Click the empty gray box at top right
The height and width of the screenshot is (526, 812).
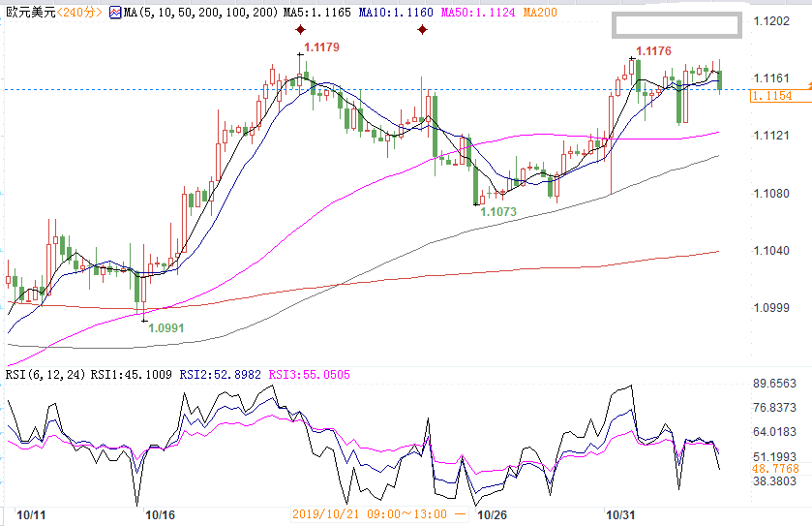(x=677, y=25)
